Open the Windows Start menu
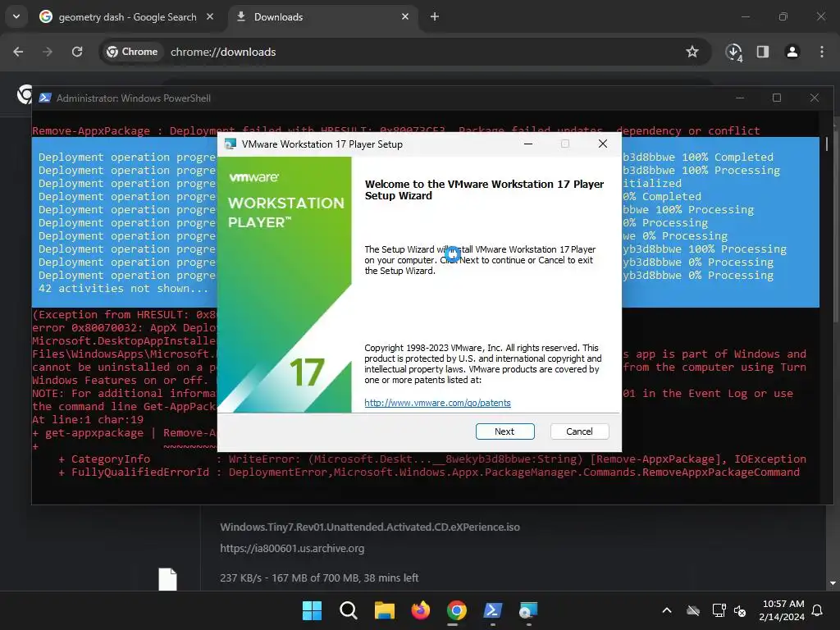The width and height of the screenshot is (840, 630). click(x=313, y=610)
